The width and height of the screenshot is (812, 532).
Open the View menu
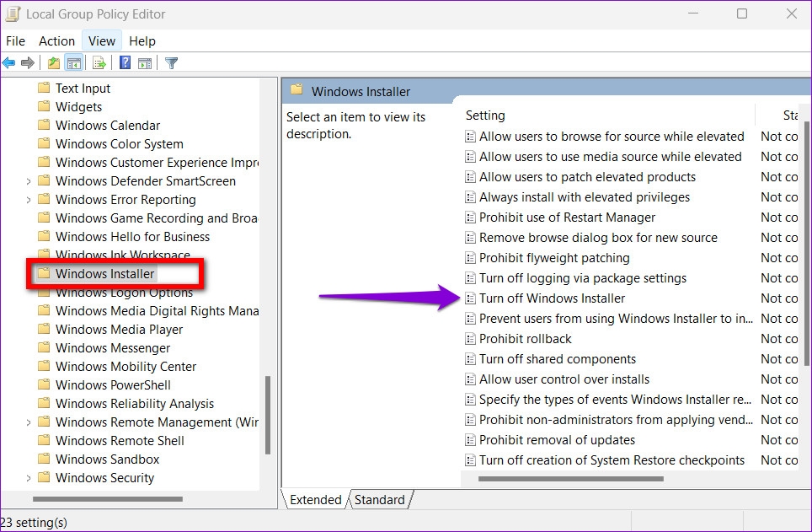[101, 41]
